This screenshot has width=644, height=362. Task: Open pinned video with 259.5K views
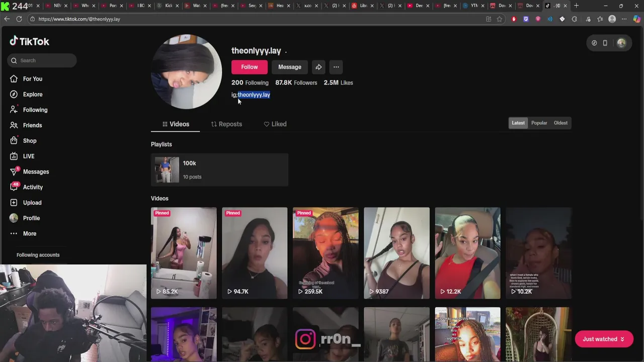[x=326, y=253]
